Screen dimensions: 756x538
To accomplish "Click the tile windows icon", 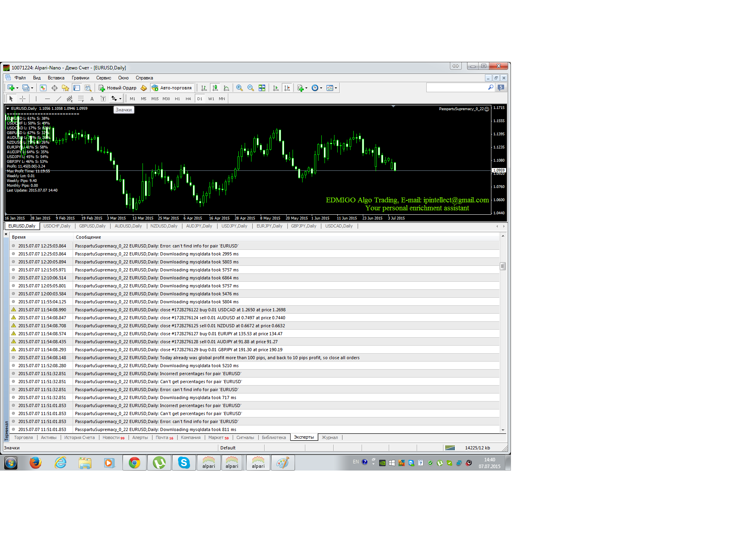I will point(262,88).
